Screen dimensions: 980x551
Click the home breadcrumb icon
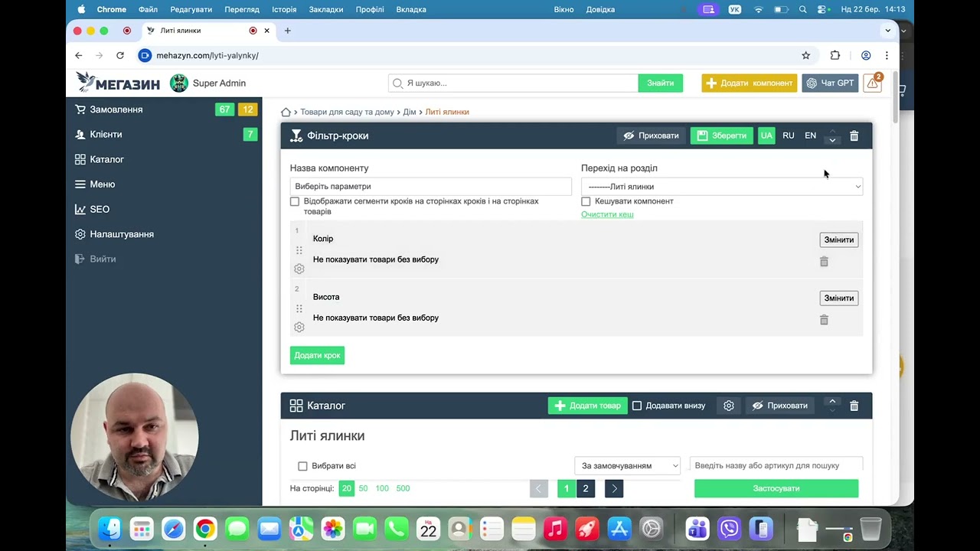pos(286,112)
